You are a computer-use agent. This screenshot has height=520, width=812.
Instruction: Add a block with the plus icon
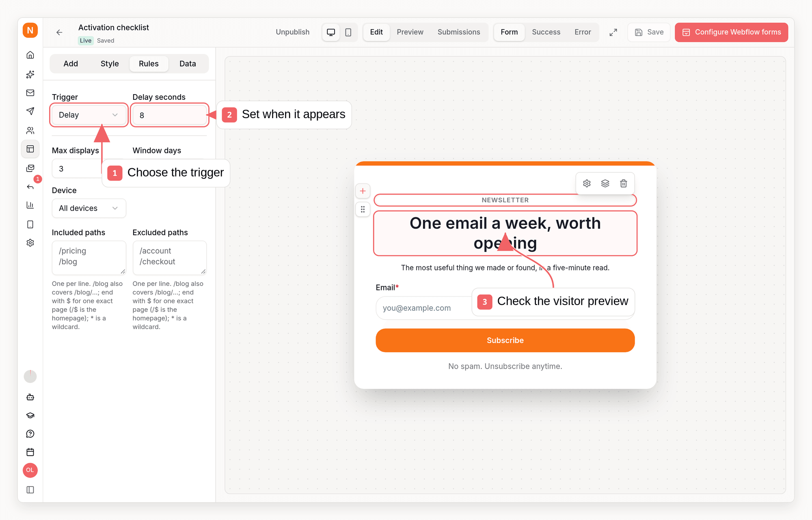(363, 191)
